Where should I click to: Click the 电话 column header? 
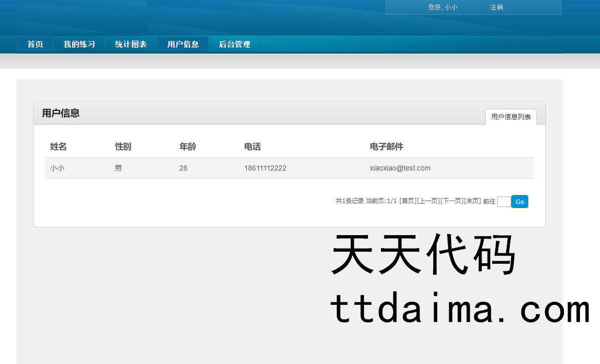tap(252, 146)
